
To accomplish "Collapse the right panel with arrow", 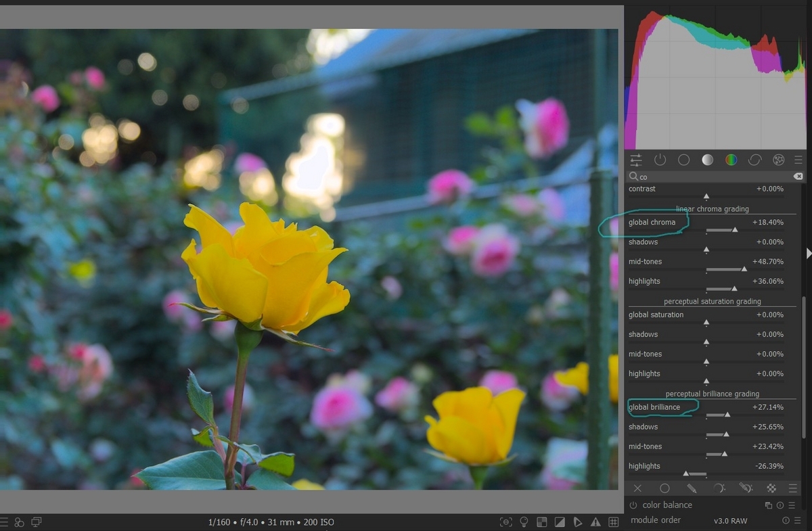I will tap(809, 253).
